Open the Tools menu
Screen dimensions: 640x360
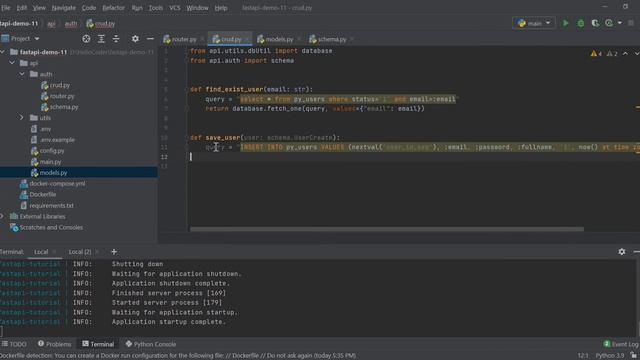tap(156, 8)
